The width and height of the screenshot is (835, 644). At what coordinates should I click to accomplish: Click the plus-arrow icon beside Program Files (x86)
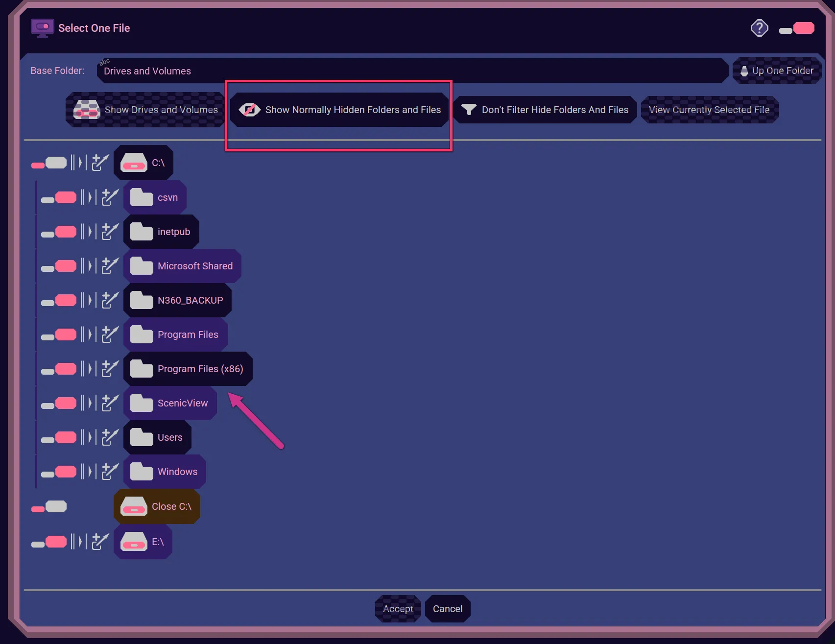pyautogui.click(x=110, y=369)
